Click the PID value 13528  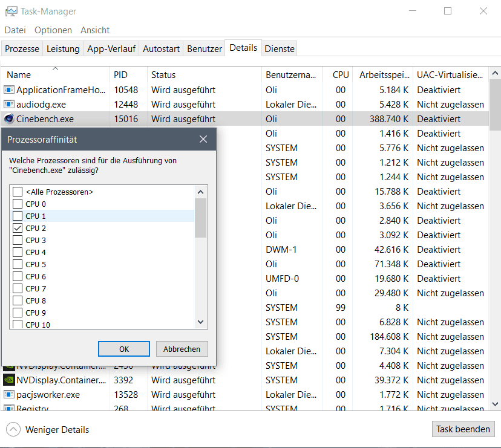tap(126, 395)
